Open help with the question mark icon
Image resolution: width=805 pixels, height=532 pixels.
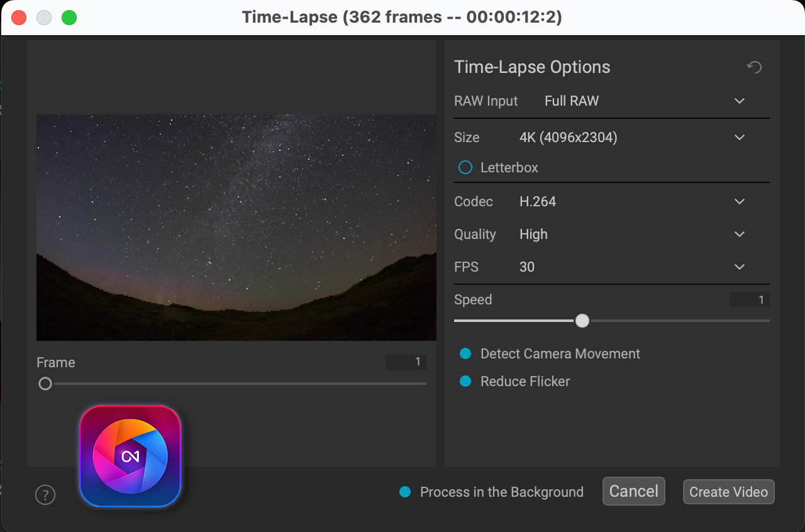tap(45, 495)
